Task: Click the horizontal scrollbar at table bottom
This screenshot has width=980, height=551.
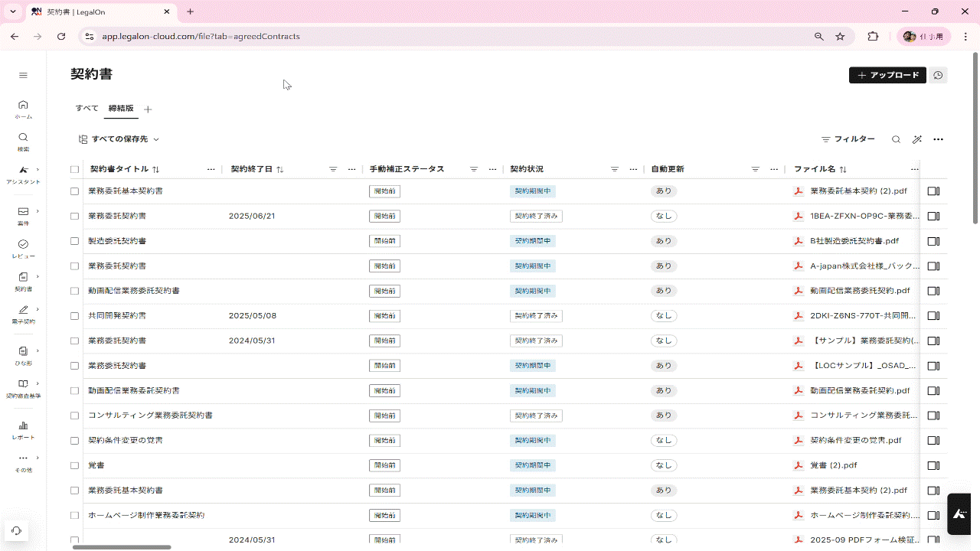Action: [x=122, y=547]
